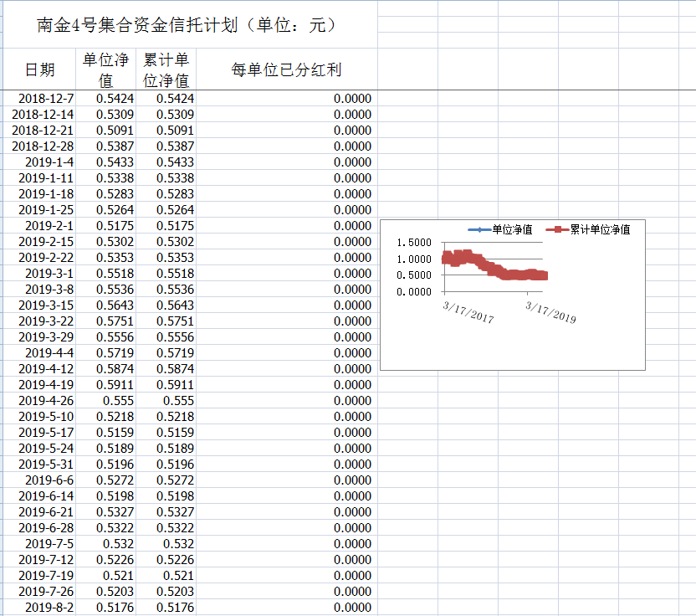Click date cell 2019-3-8
This screenshot has height=616, width=696.
coord(39,290)
